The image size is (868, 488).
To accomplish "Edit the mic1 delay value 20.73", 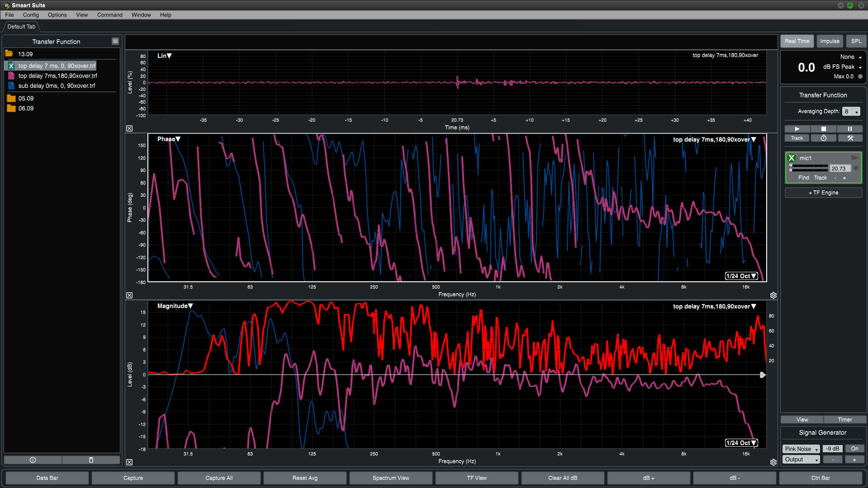I will (x=840, y=168).
